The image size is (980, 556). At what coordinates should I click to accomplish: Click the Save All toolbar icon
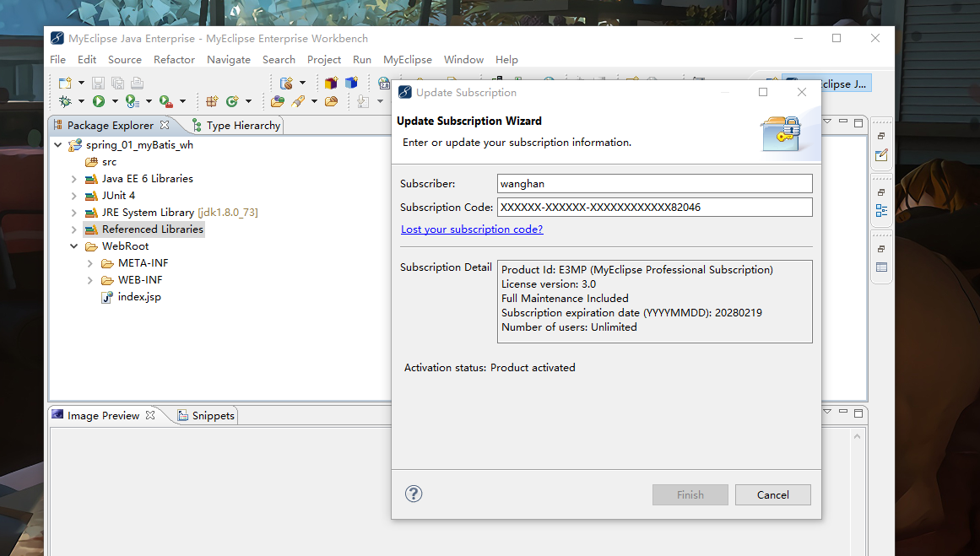click(117, 83)
